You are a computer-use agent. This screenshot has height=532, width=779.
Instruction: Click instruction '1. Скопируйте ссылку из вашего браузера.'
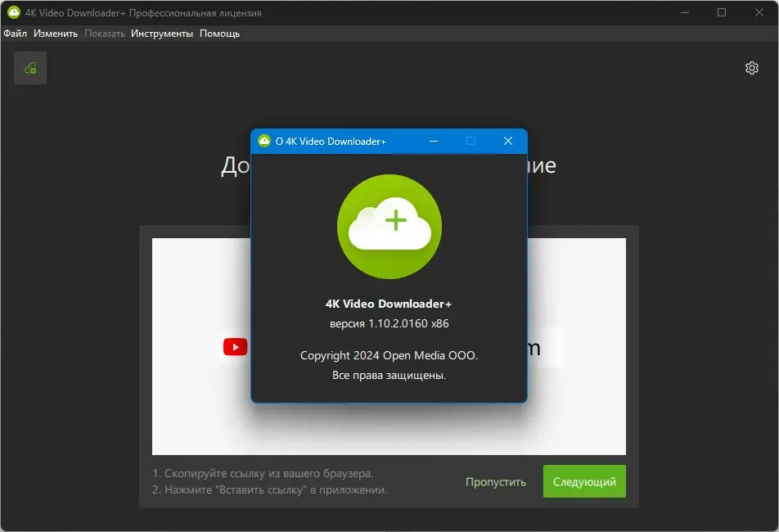[263, 473]
